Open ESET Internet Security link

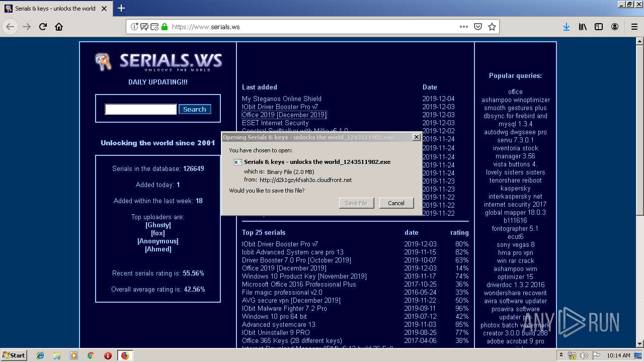pos(275,123)
